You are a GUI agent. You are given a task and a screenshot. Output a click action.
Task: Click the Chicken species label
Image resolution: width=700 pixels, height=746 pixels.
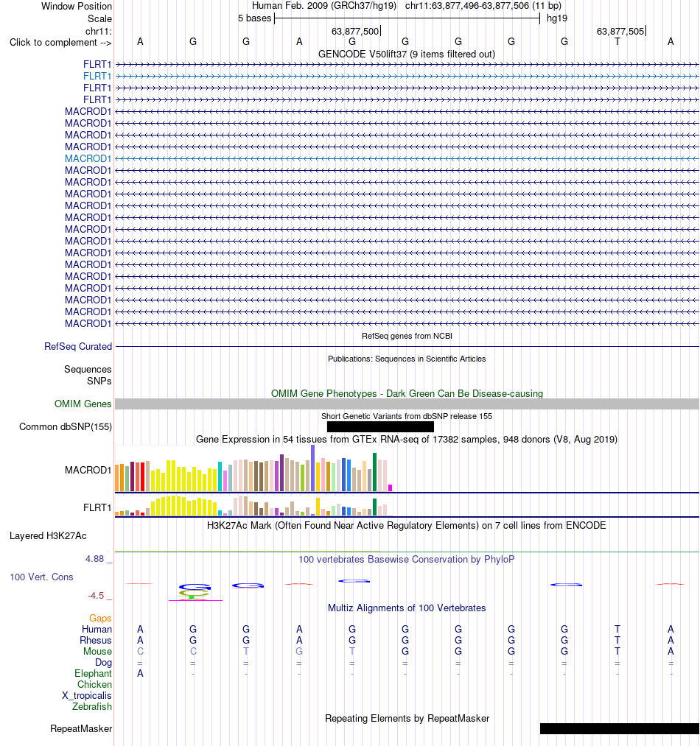(95, 685)
